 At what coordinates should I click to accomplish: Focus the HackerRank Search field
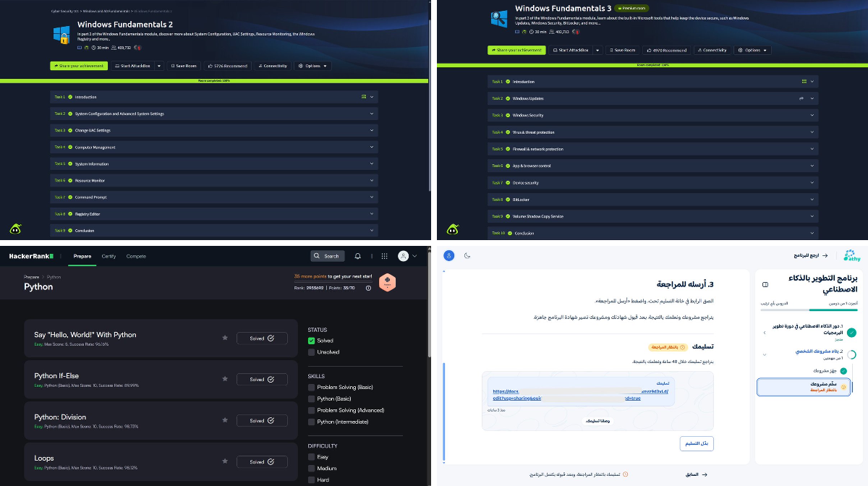coord(327,256)
